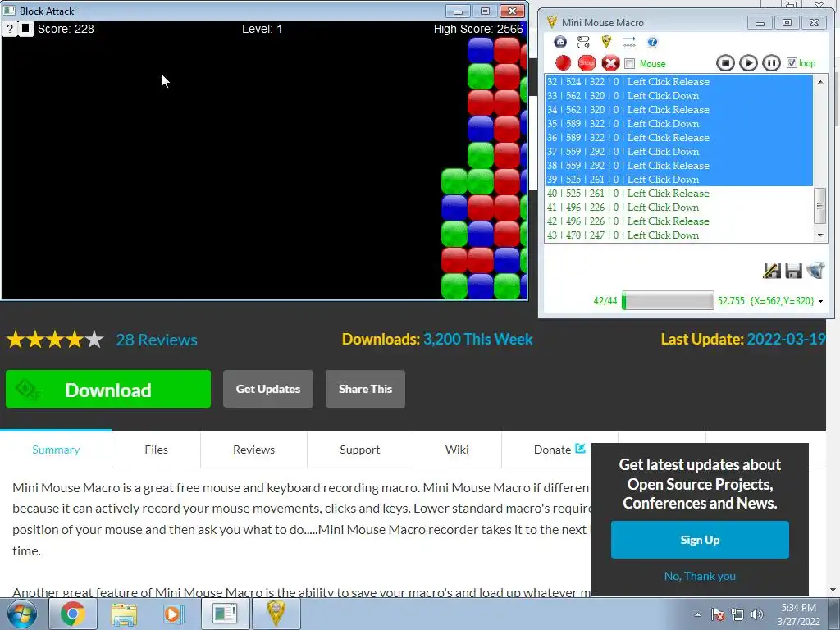Open the Support tab
The image size is (840, 630).
coord(360,450)
